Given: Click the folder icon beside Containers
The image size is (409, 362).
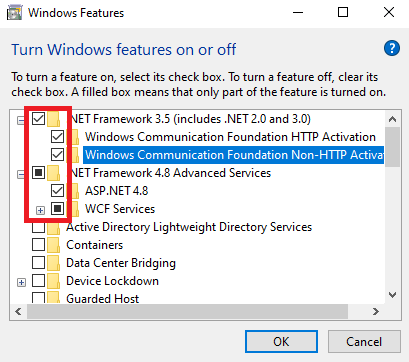Looking at the screenshot, I should click(53, 245).
